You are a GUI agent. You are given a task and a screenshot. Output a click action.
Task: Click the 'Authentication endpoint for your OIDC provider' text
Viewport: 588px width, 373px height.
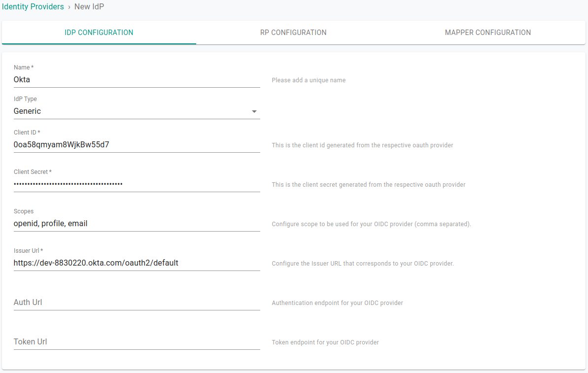pos(337,303)
